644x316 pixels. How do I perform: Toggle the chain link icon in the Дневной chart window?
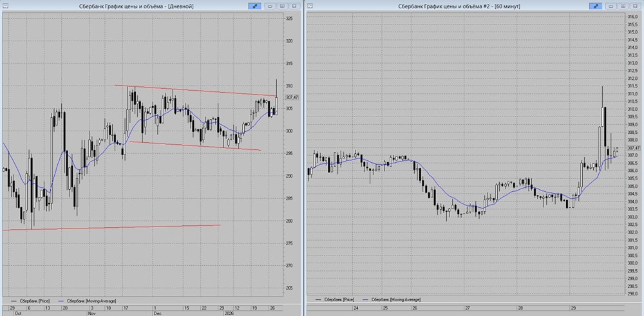click(x=254, y=6)
